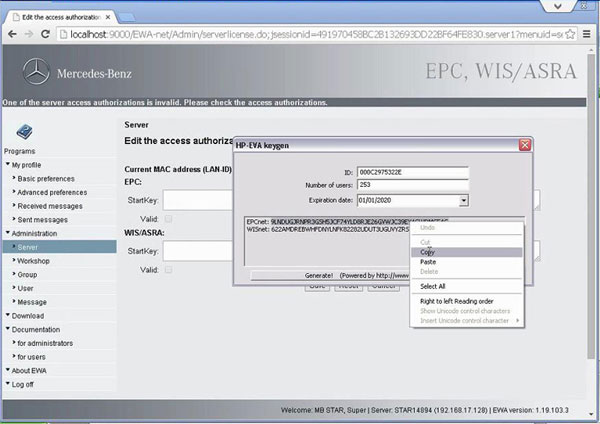Click the keygen ID field

pyautogui.click(x=413, y=172)
